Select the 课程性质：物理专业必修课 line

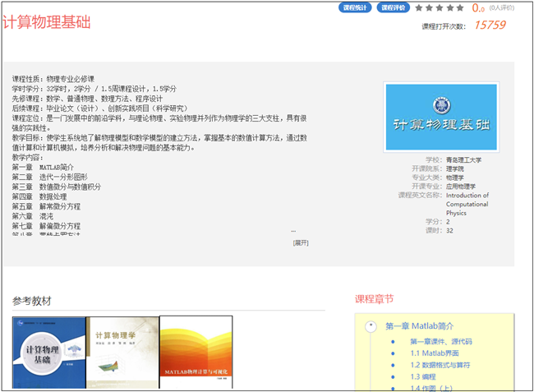tap(53, 79)
